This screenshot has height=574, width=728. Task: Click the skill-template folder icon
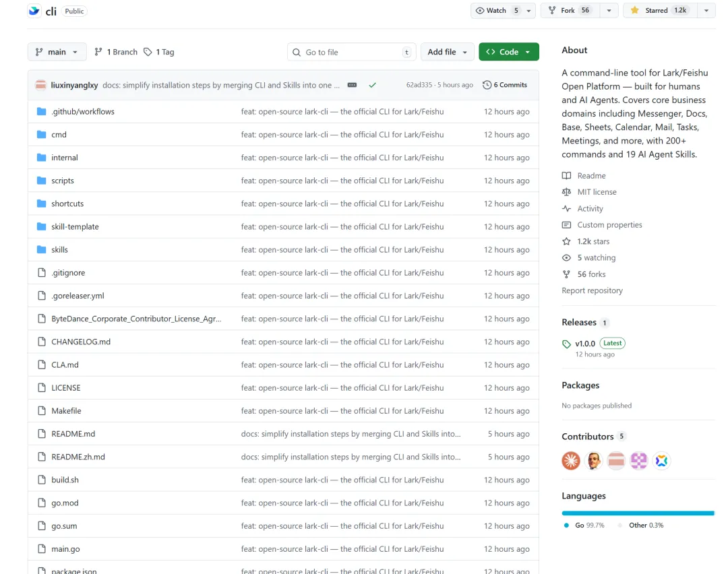tap(41, 226)
